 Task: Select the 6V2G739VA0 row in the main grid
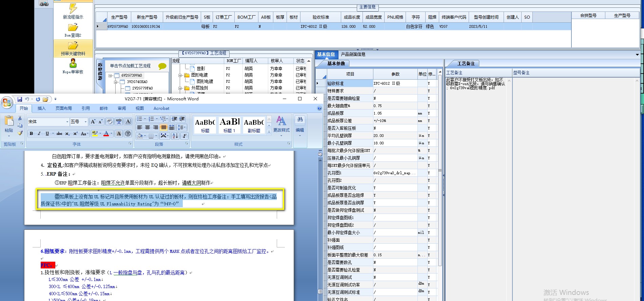(333, 26)
